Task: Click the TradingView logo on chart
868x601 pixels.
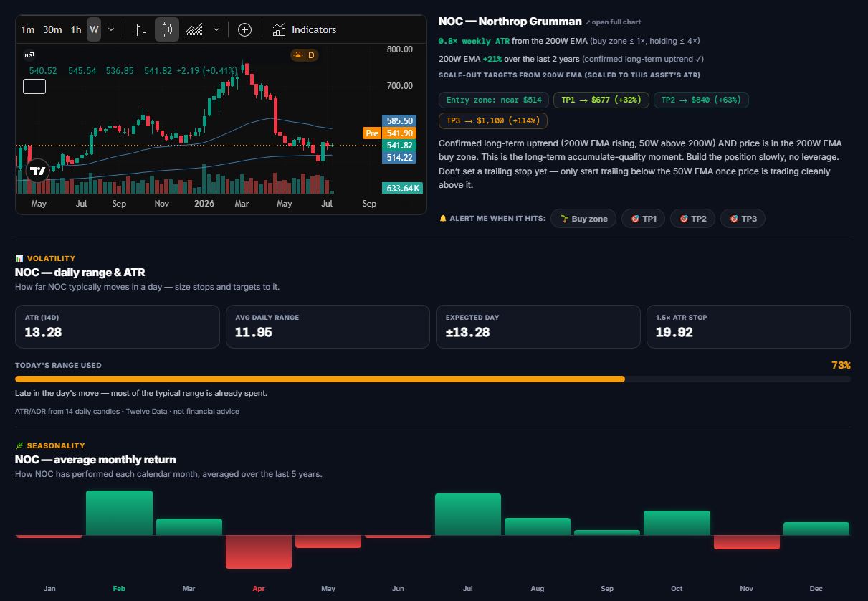Action: pyautogui.click(x=38, y=171)
